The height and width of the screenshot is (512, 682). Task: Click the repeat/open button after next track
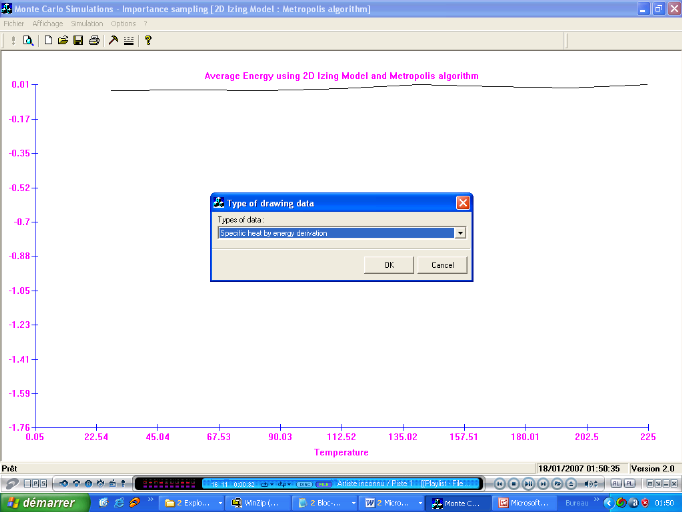(x=557, y=484)
